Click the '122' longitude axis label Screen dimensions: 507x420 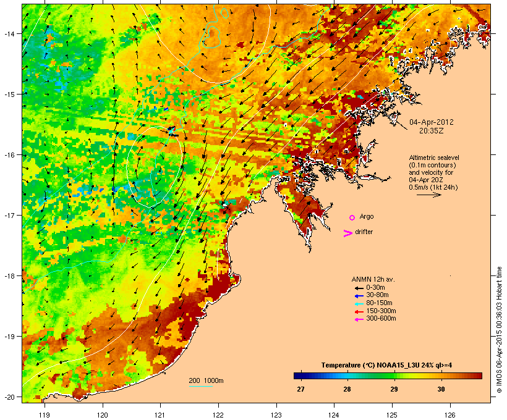pyautogui.click(x=218, y=415)
